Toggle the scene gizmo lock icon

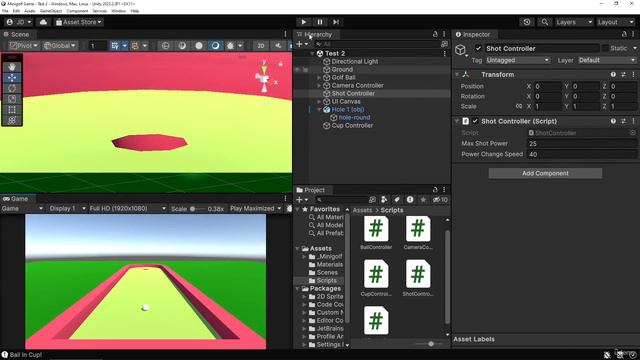tap(281, 64)
